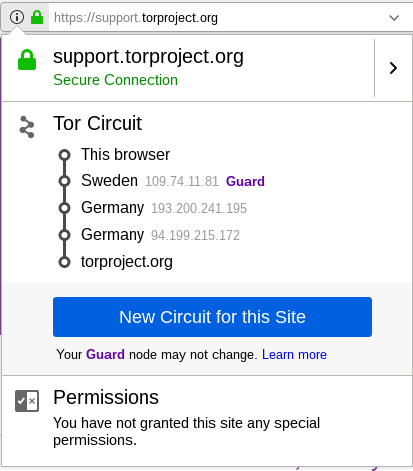Viewport: 413px width, 471px height.
Task: Select the Germany 94.199.215.172 relay entry
Action: [x=160, y=235]
